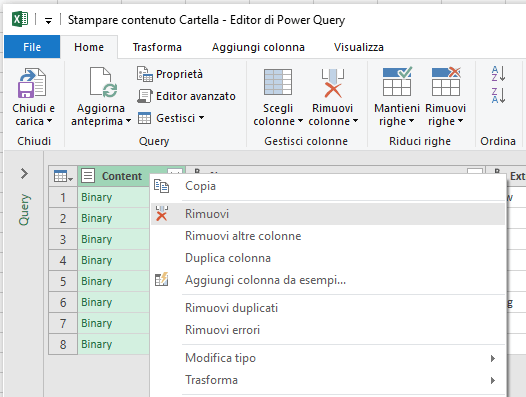Open the Trasforma submenu in context menu
This screenshot has height=397, width=526.
(x=327, y=380)
